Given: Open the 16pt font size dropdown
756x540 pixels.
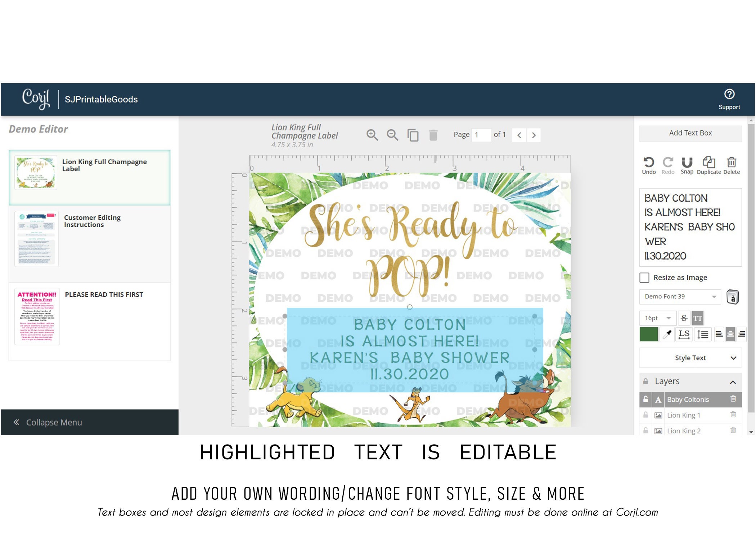Looking at the screenshot, I should (x=658, y=318).
